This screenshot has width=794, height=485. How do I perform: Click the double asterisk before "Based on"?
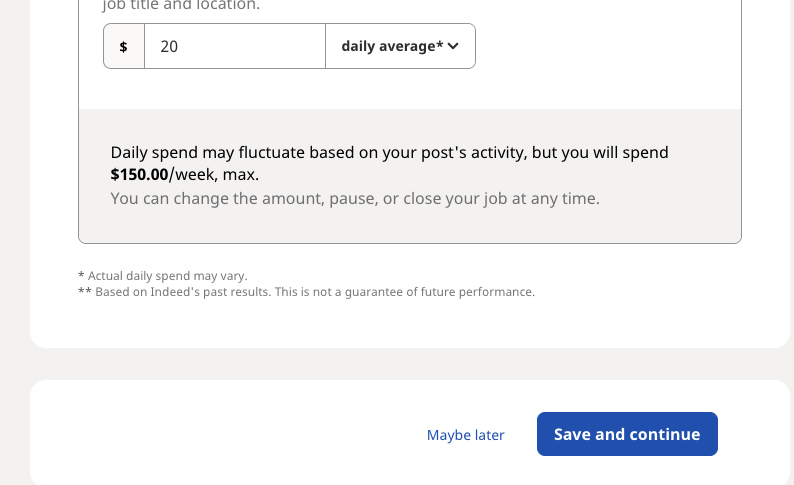84,292
